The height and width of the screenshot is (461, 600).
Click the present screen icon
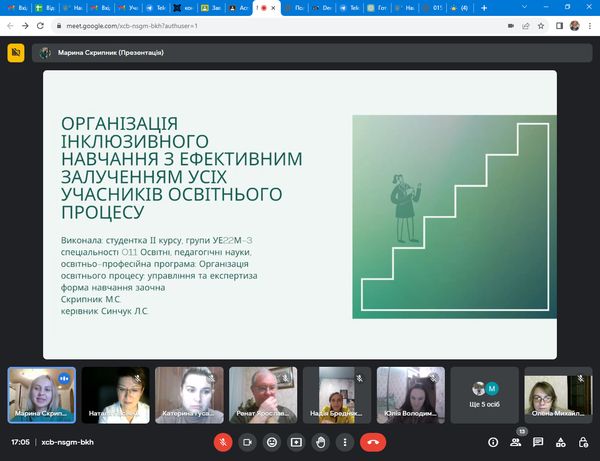click(x=296, y=441)
